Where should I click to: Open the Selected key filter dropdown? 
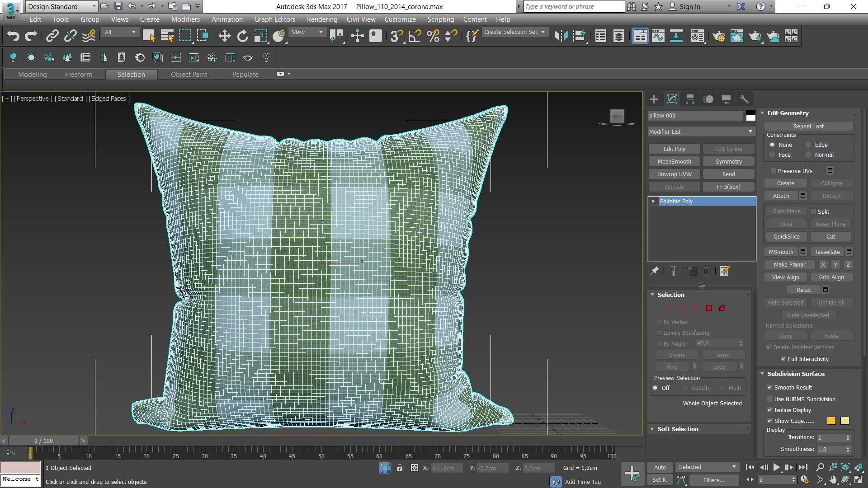(x=707, y=467)
